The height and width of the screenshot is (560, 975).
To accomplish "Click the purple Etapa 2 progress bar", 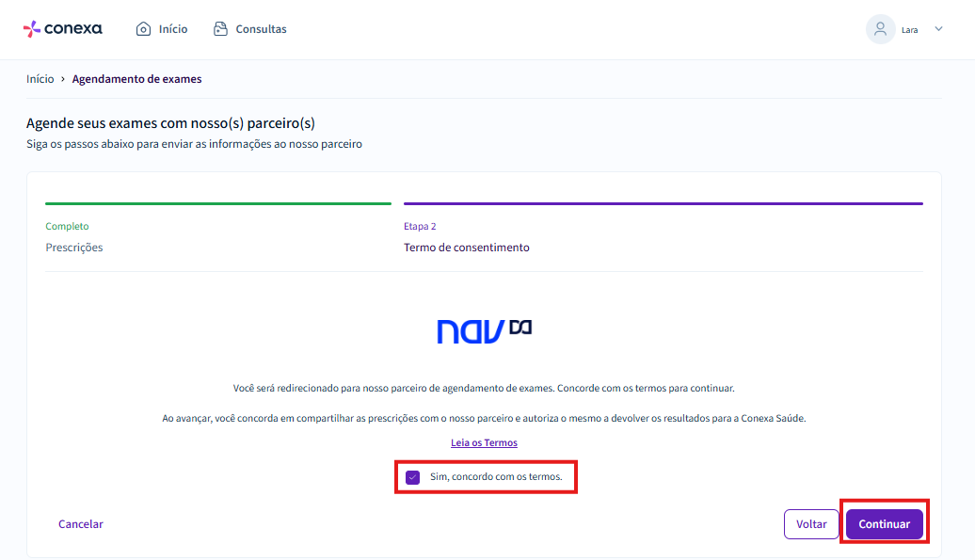I will [x=663, y=203].
